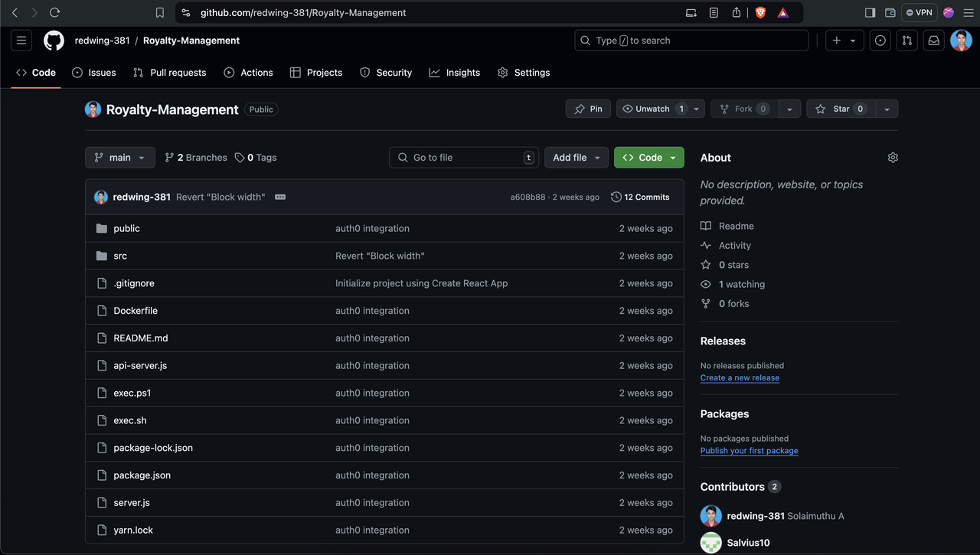980x555 pixels.
Task: Reload the page with refresh icon
Action: pyautogui.click(x=54, y=12)
